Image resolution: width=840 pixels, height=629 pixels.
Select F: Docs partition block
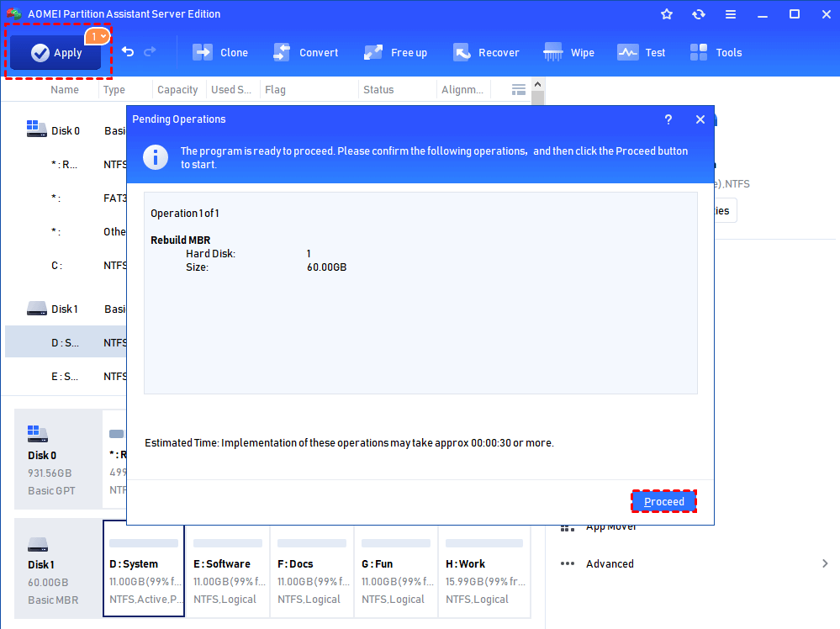coord(312,569)
